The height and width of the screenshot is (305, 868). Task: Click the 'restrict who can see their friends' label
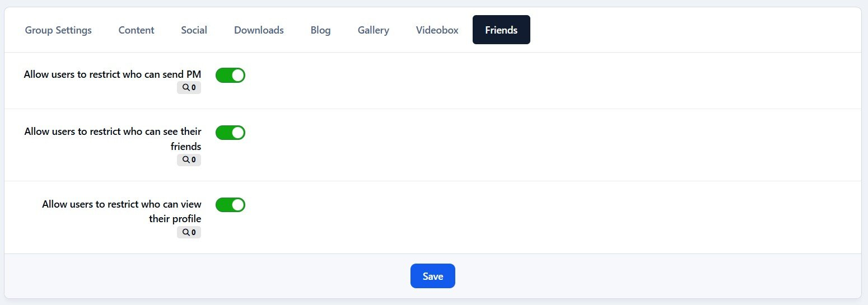(x=113, y=132)
